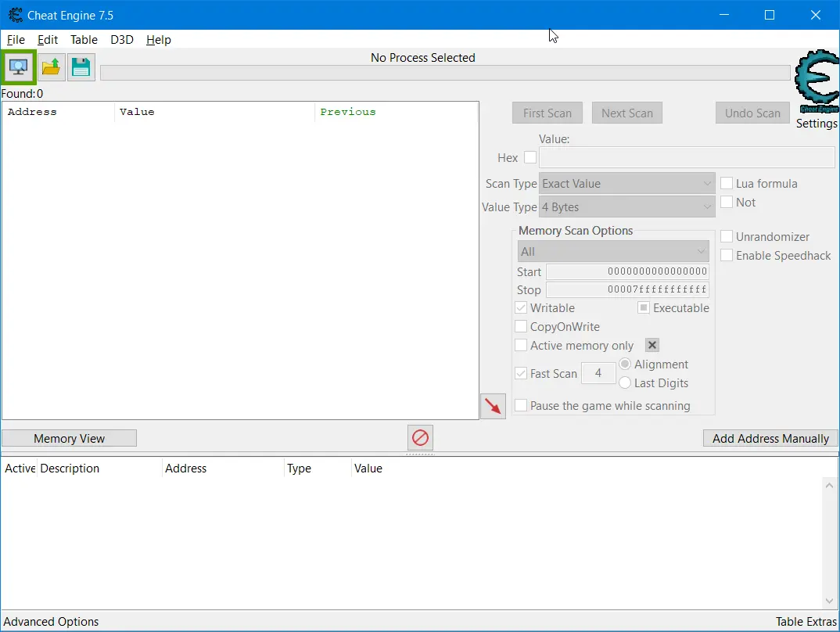This screenshot has width=840, height=632.
Task: Click the Type column header
Action: pos(317,468)
